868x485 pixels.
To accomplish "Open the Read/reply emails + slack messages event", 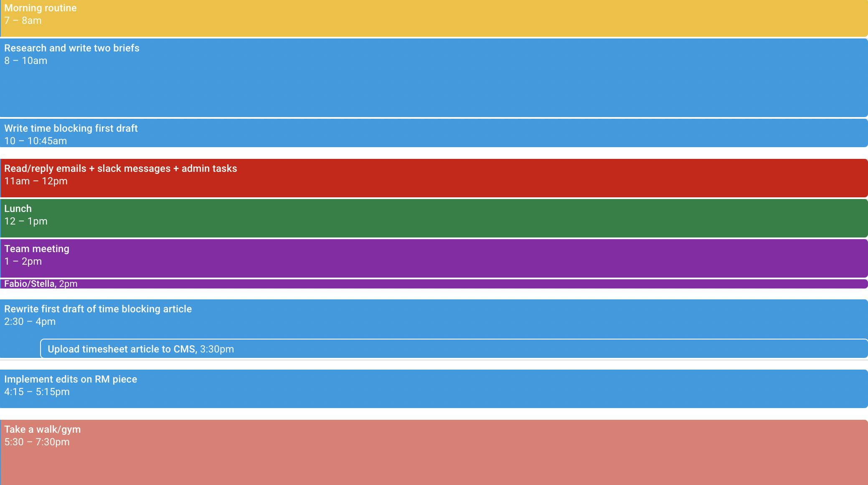I will point(434,178).
